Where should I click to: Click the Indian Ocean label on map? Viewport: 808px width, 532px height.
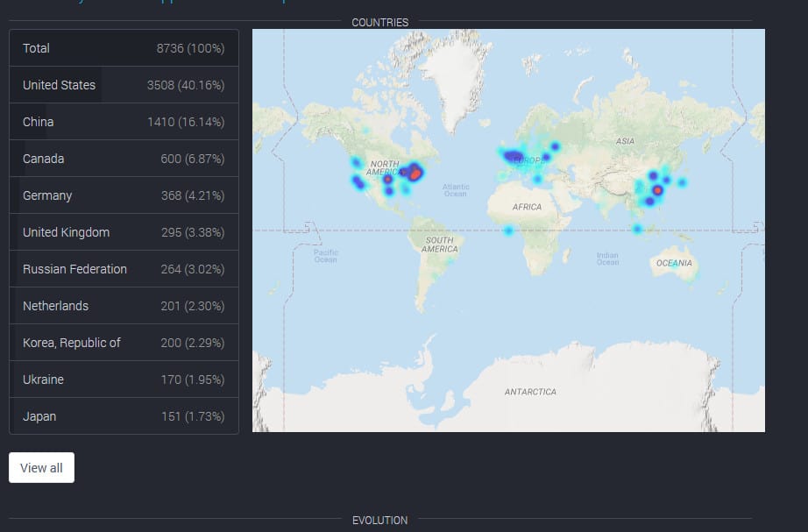(x=607, y=259)
